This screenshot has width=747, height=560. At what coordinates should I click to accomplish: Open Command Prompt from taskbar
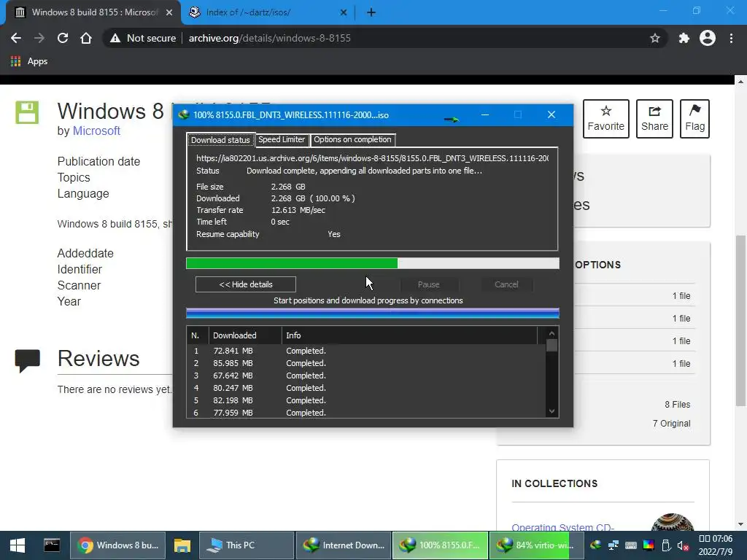(x=52, y=545)
